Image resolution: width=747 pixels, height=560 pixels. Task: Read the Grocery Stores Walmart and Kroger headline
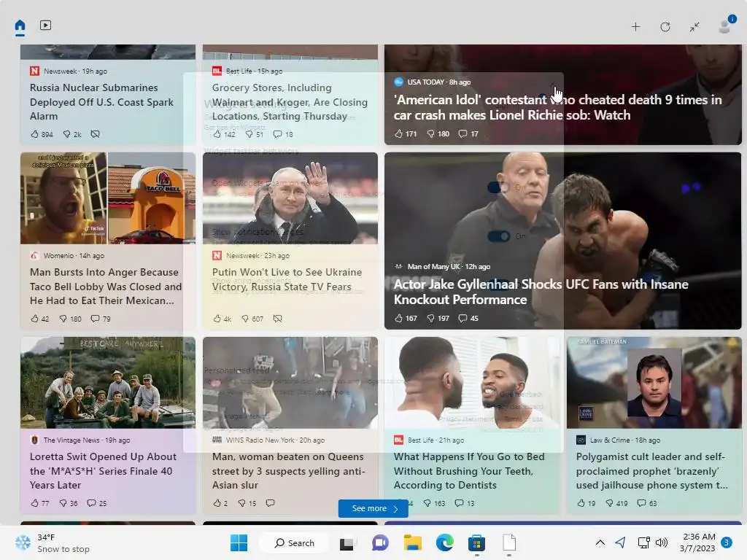point(290,102)
